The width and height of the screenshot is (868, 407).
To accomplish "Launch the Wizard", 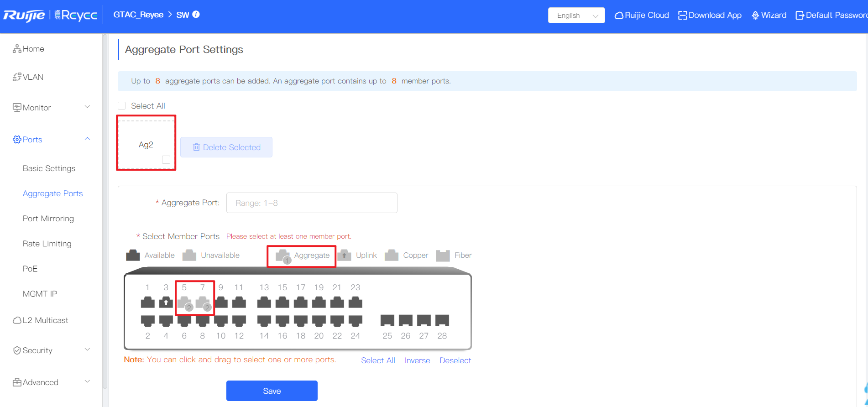I will [x=769, y=15].
